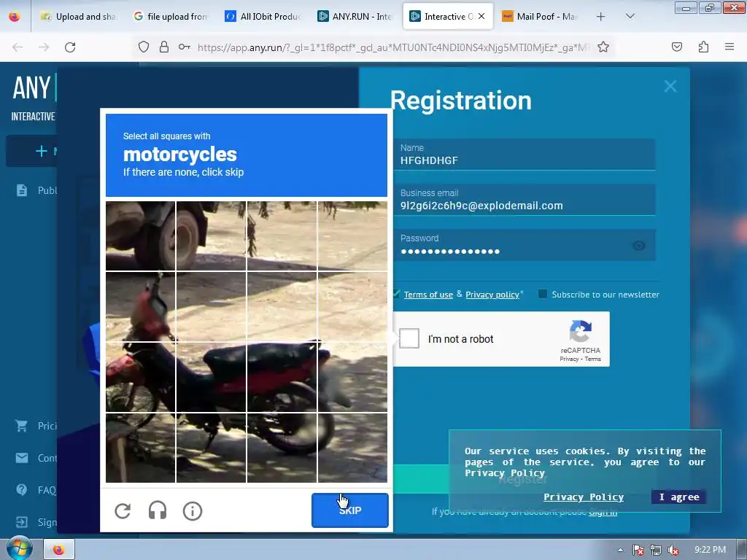Switch to Upload and share tab
This screenshot has width=747, height=560.
78,17
